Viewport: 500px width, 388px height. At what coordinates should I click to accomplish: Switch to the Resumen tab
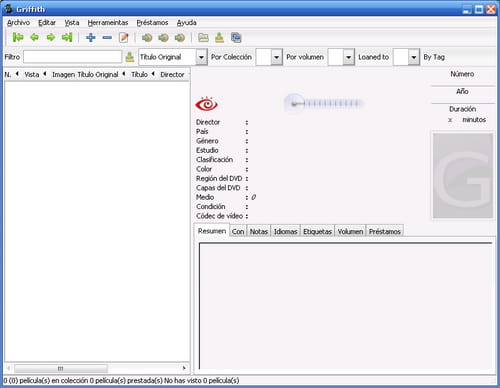pyautogui.click(x=212, y=231)
